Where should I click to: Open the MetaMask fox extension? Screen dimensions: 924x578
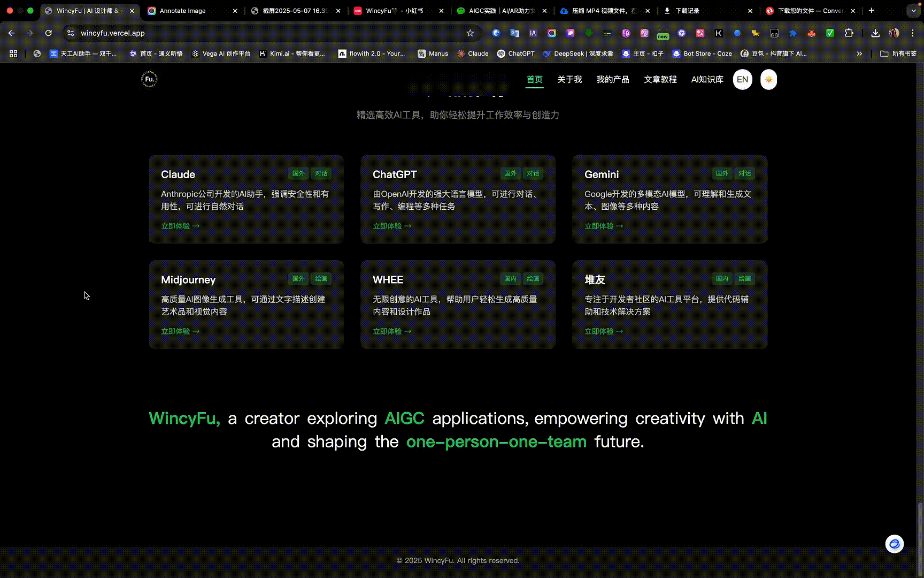click(x=811, y=33)
